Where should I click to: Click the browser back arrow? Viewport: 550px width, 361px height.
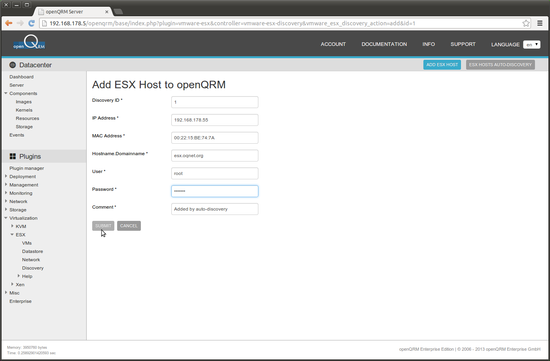(9, 23)
